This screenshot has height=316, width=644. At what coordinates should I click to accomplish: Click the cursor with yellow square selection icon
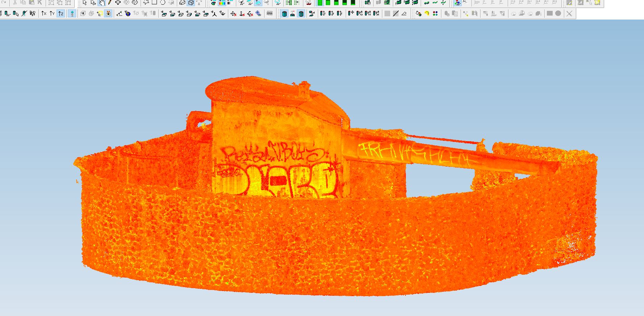coord(99,13)
